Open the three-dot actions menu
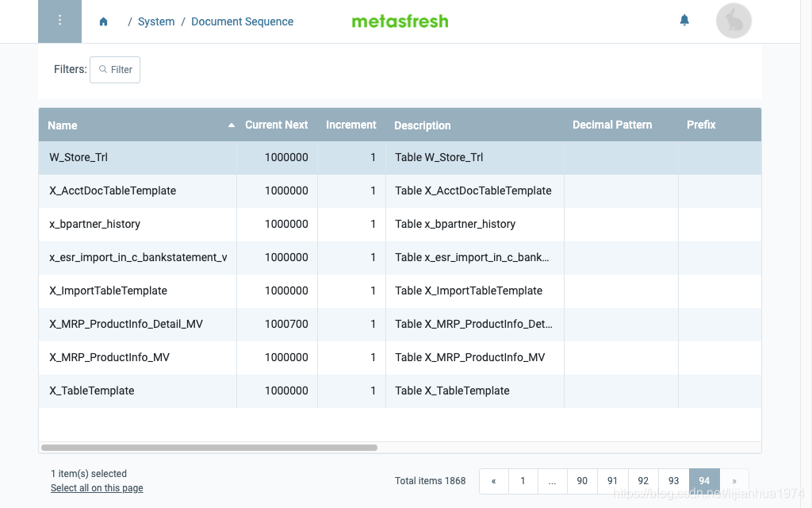 59,21
